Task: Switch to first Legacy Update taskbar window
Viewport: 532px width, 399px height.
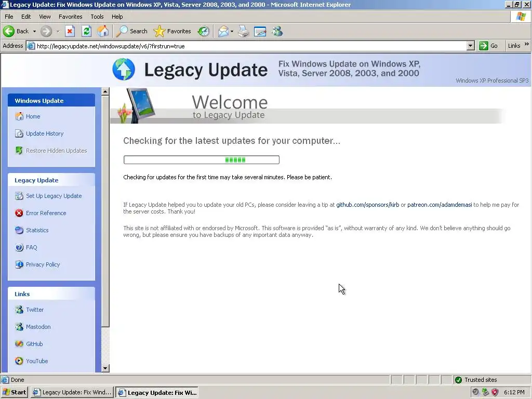Action: 72,392
